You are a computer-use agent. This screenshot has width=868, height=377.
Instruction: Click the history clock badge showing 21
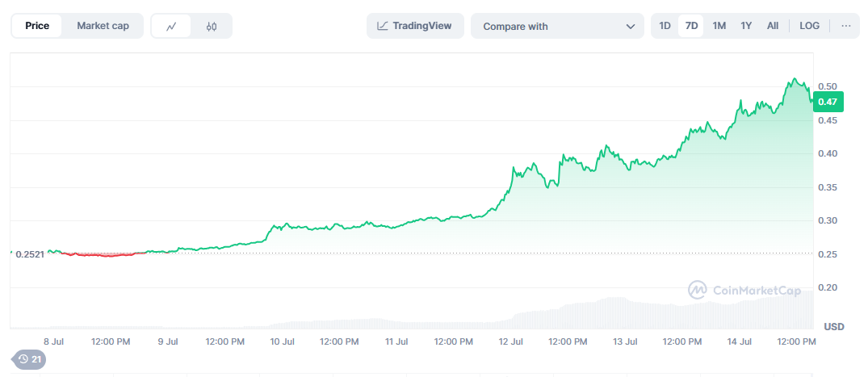point(30,359)
